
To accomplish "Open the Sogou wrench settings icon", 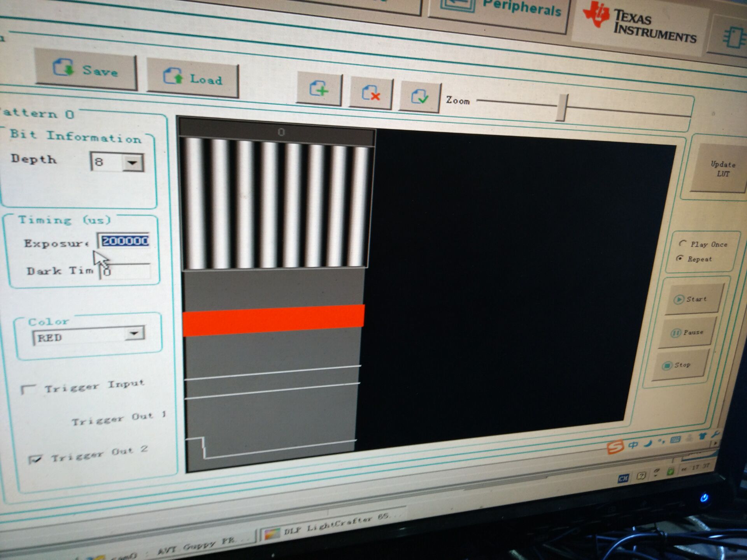I will pyautogui.click(x=715, y=434).
